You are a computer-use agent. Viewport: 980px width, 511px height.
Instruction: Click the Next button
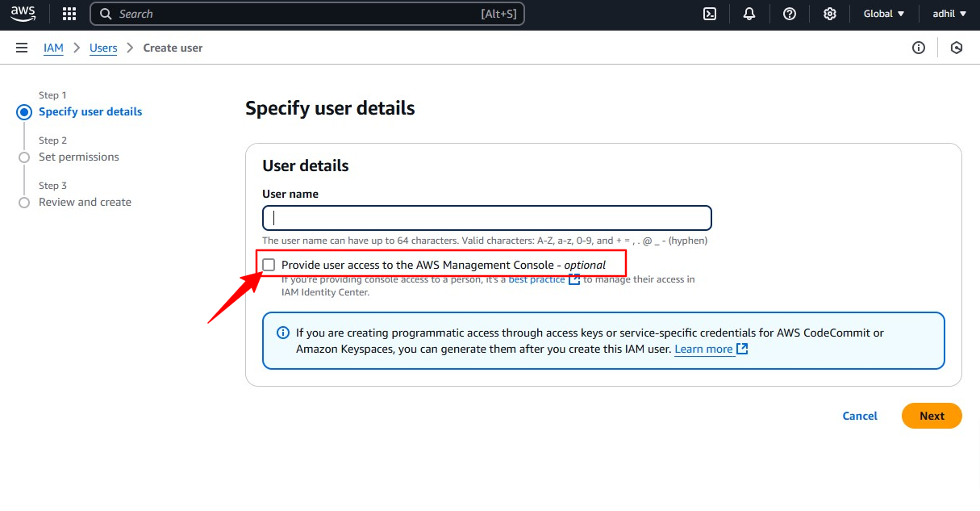tap(932, 416)
